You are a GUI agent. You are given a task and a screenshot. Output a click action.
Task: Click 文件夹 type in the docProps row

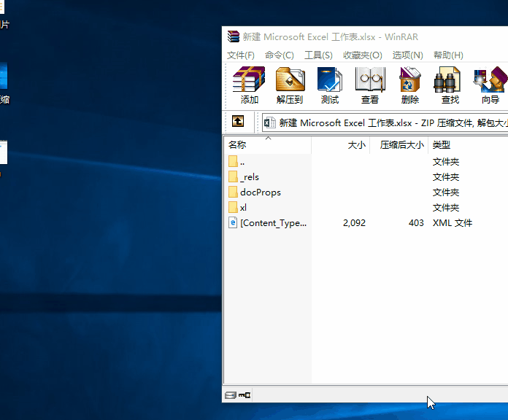click(x=446, y=192)
